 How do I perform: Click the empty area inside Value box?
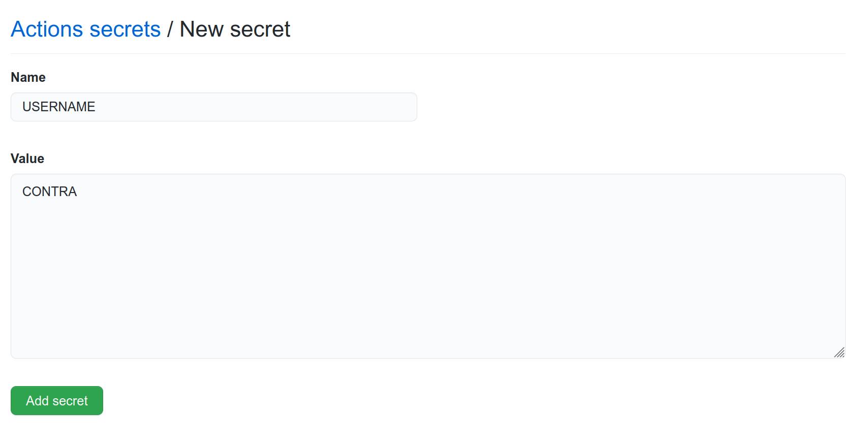point(428,274)
